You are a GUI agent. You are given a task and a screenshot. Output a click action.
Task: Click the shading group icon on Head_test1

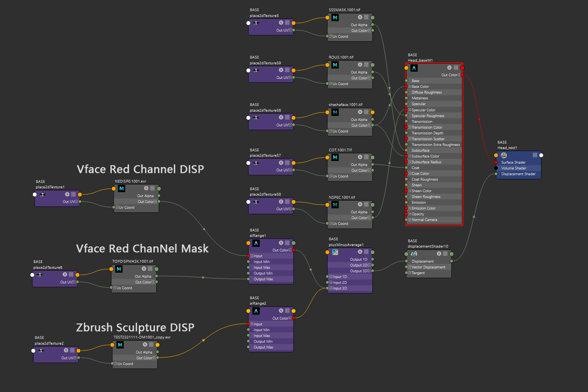[504, 155]
